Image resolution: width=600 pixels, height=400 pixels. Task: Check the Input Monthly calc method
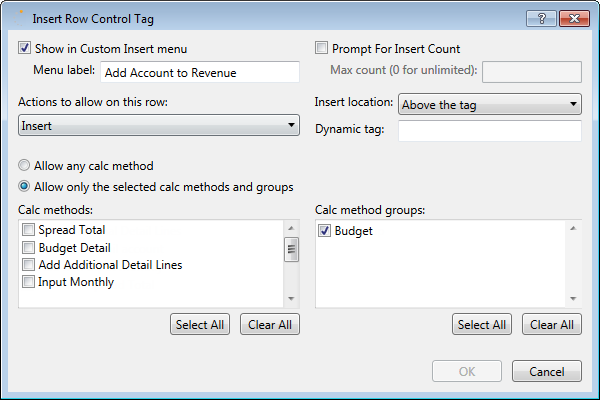point(29,282)
